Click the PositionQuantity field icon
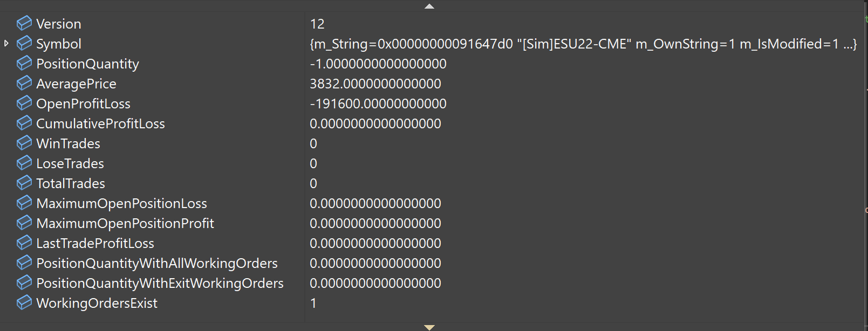868x331 pixels. (24, 63)
